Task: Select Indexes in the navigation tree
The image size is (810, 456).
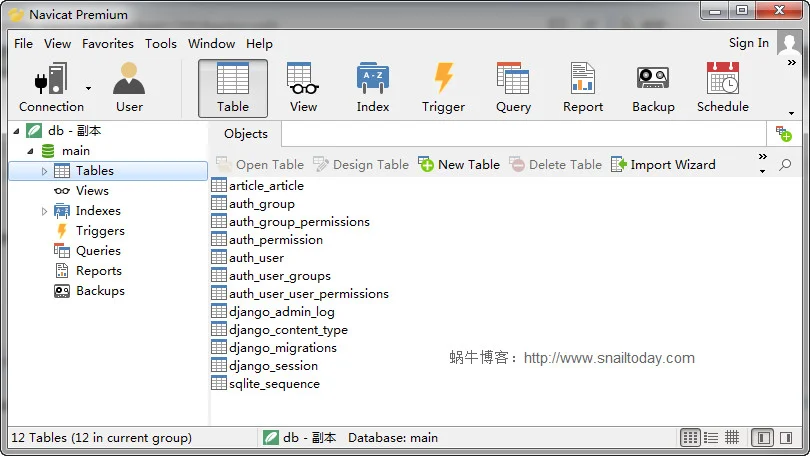Action: click(x=98, y=211)
